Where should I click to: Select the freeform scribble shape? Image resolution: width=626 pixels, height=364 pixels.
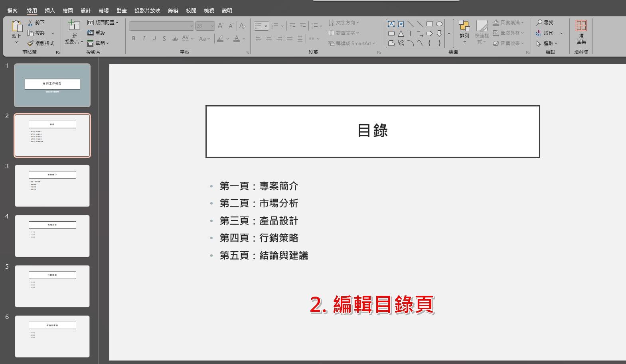[x=401, y=43]
